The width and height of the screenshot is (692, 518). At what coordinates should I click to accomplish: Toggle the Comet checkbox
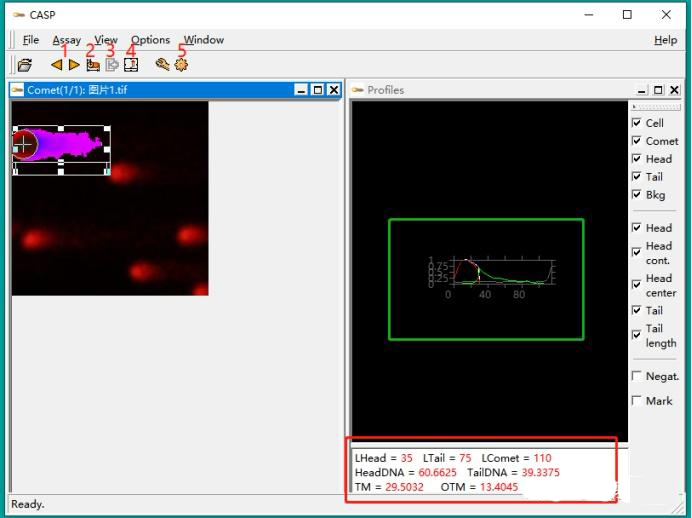point(636,141)
